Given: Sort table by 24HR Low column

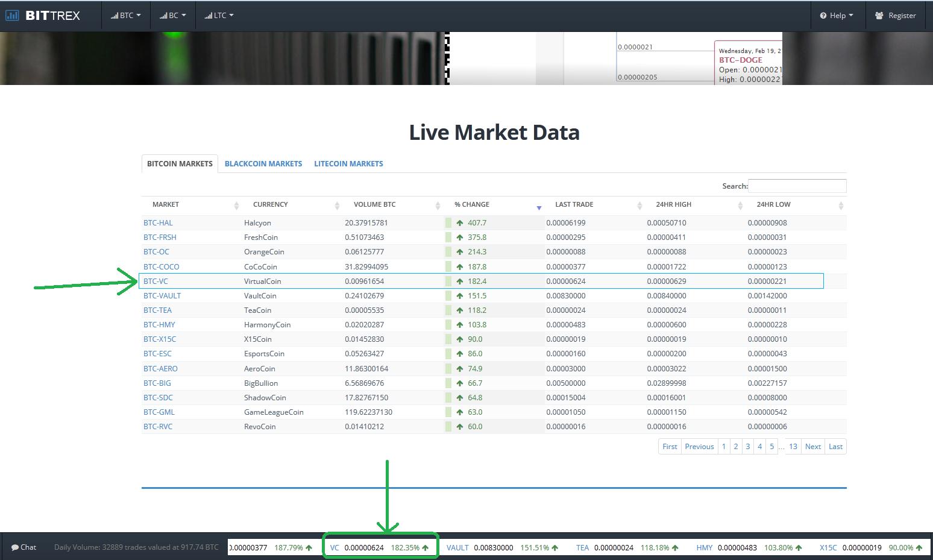Looking at the screenshot, I should click(796, 204).
